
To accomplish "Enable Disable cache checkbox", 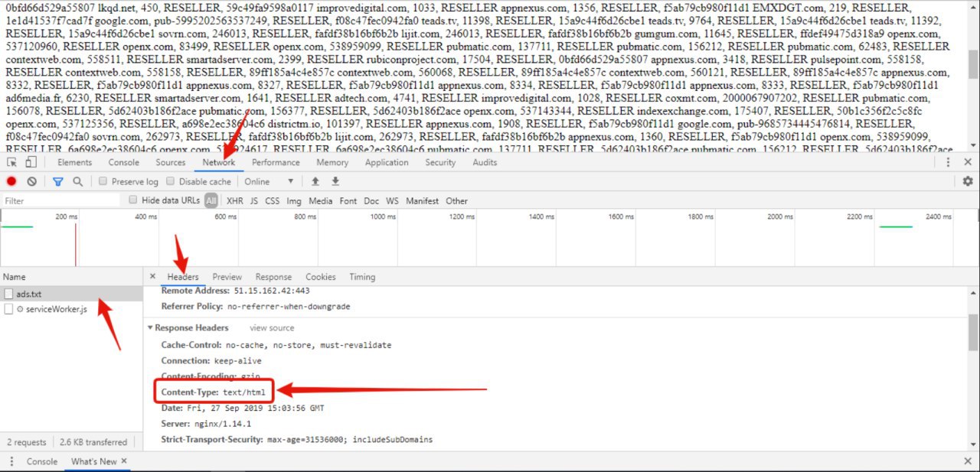I will [x=171, y=181].
